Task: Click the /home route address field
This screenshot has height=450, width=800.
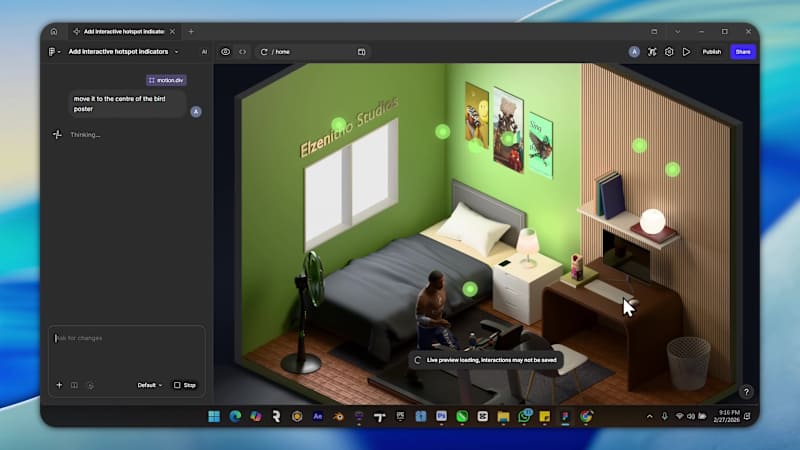Action: coord(311,52)
